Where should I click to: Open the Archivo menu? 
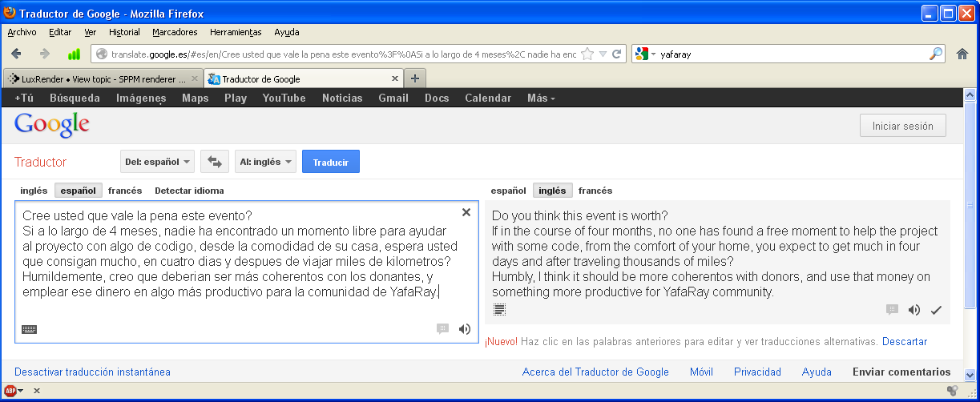pos(22,32)
